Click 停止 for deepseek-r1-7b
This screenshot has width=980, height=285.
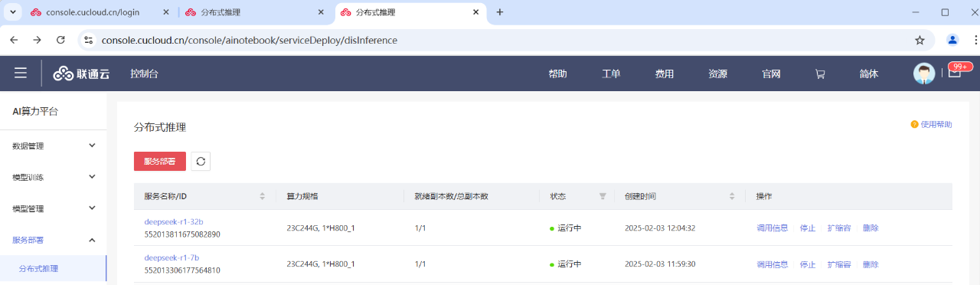point(808,264)
